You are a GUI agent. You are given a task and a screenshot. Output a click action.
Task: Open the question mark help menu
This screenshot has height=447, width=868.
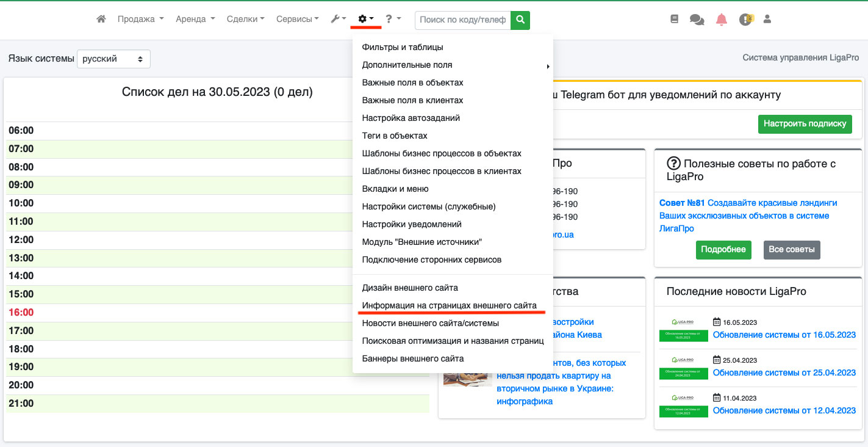click(393, 19)
